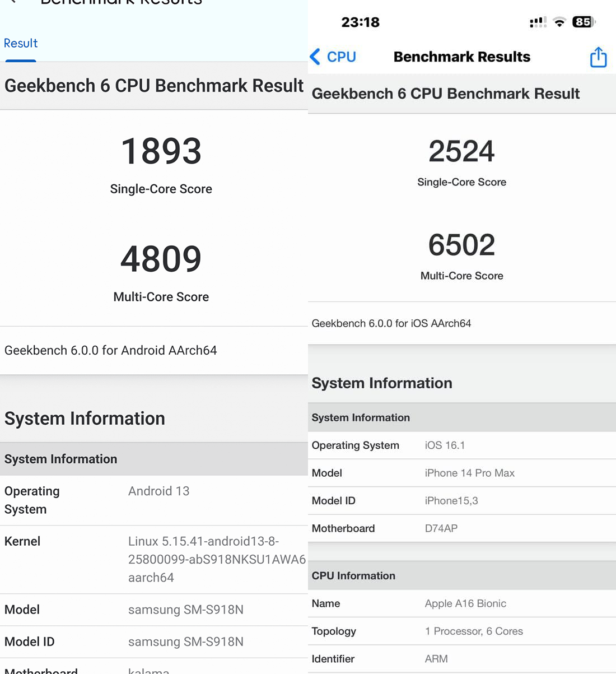Viewport: 616px width, 674px height.
Task: Tap the iOS 'Benchmark Results' title
Action: click(x=462, y=57)
